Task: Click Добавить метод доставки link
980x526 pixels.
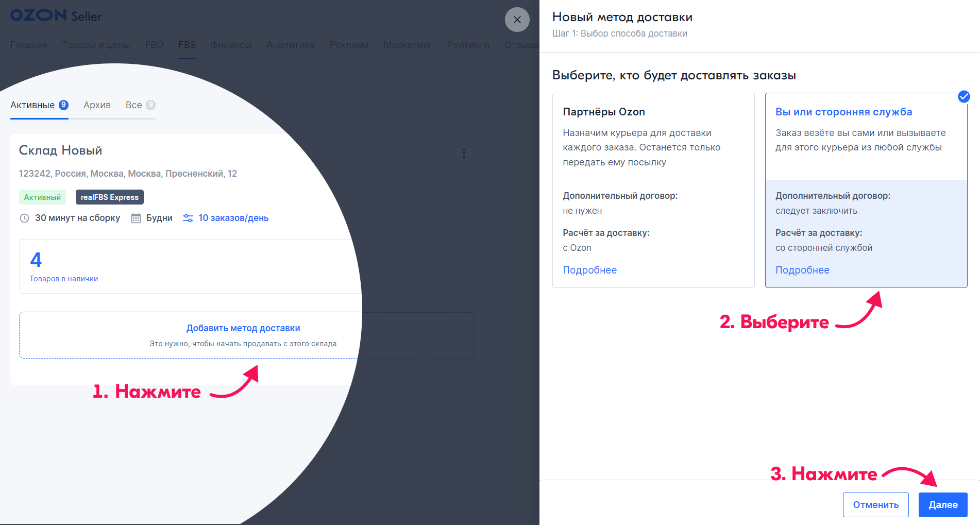Action: 243,328
